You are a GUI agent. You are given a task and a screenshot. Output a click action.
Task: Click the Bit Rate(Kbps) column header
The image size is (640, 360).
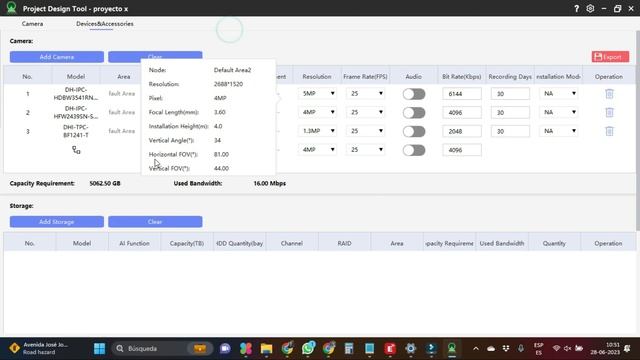tap(462, 76)
